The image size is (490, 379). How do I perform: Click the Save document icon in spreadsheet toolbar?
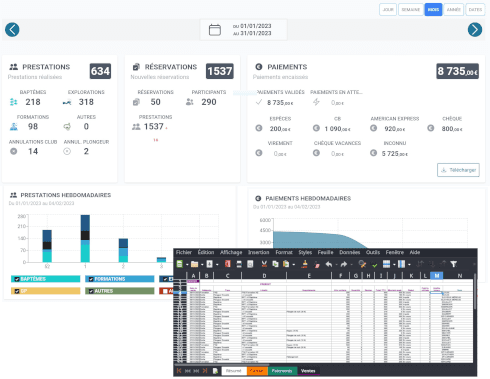coord(209,264)
